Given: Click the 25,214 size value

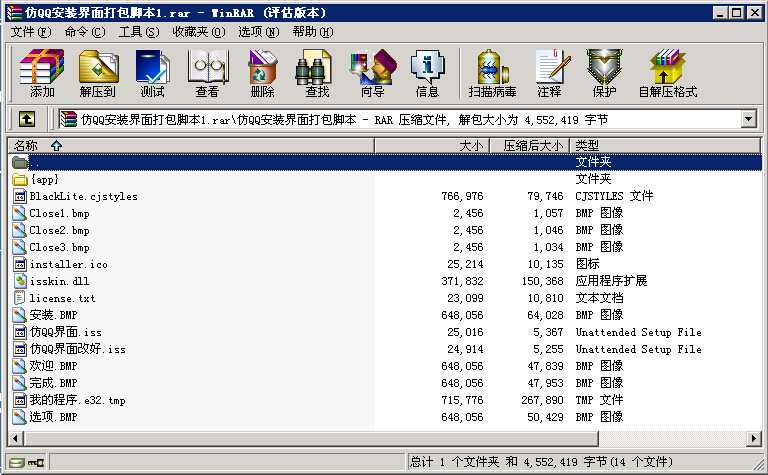Looking at the screenshot, I should pos(465,264).
